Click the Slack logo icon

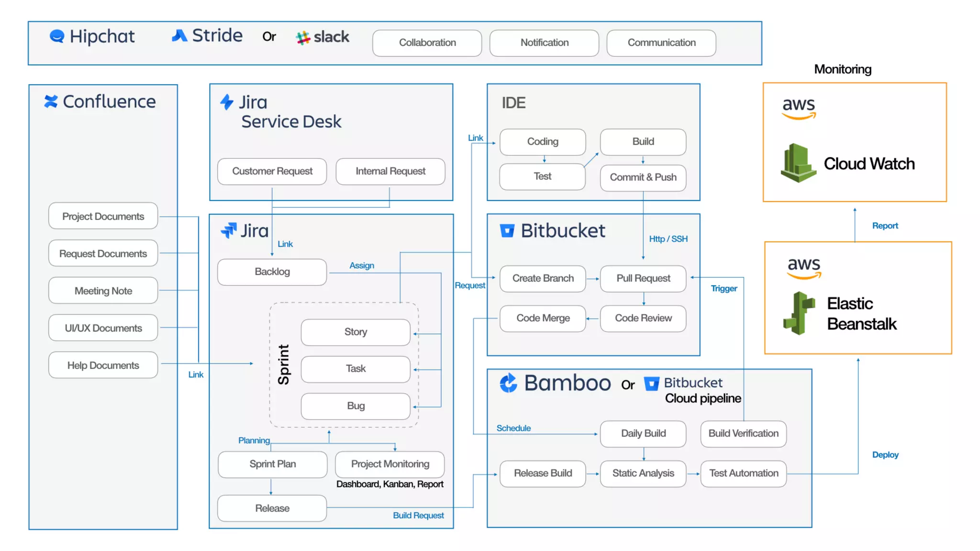[303, 37]
